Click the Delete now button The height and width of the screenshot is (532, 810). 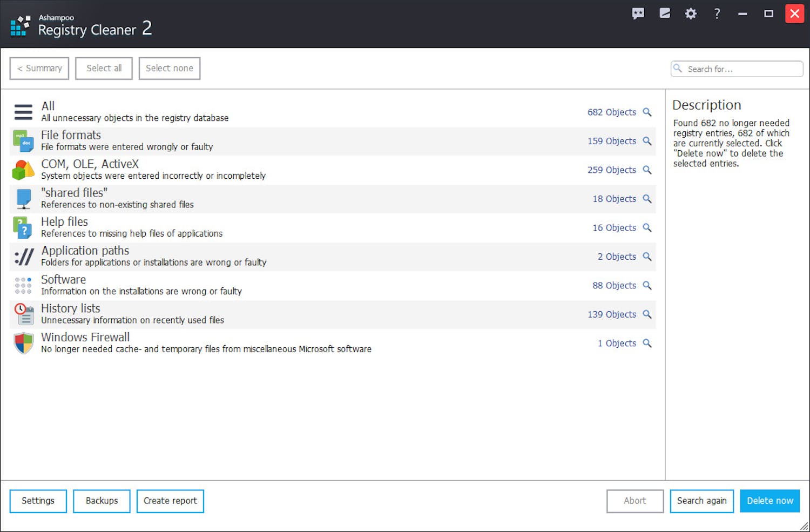(769, 501)
